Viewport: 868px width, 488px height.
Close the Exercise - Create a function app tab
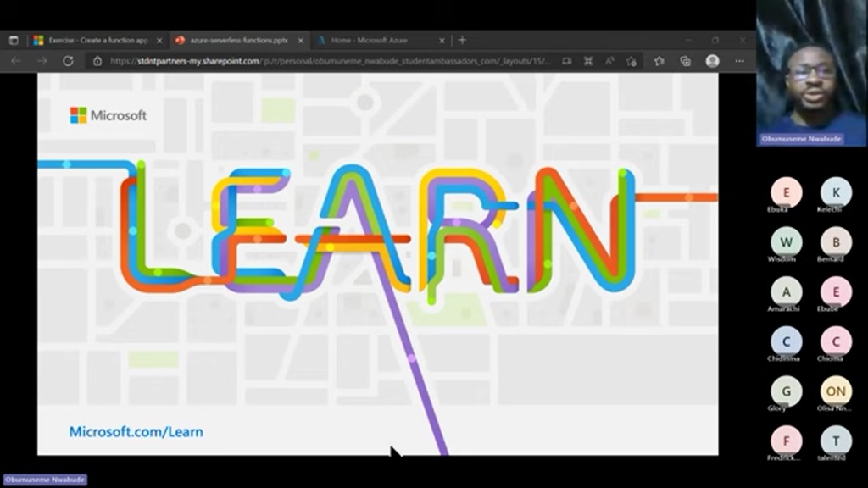click(x=159, y=41)
